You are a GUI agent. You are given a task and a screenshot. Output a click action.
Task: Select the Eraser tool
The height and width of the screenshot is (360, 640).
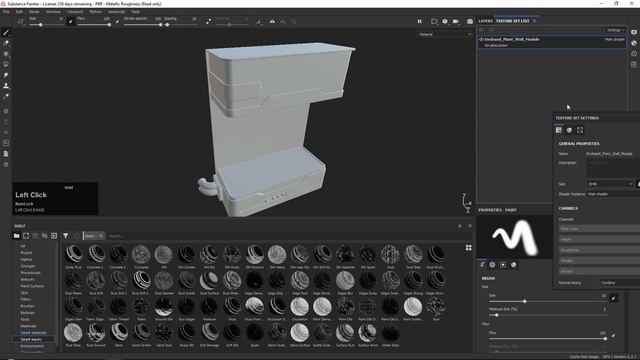click(x=6, y=43)
